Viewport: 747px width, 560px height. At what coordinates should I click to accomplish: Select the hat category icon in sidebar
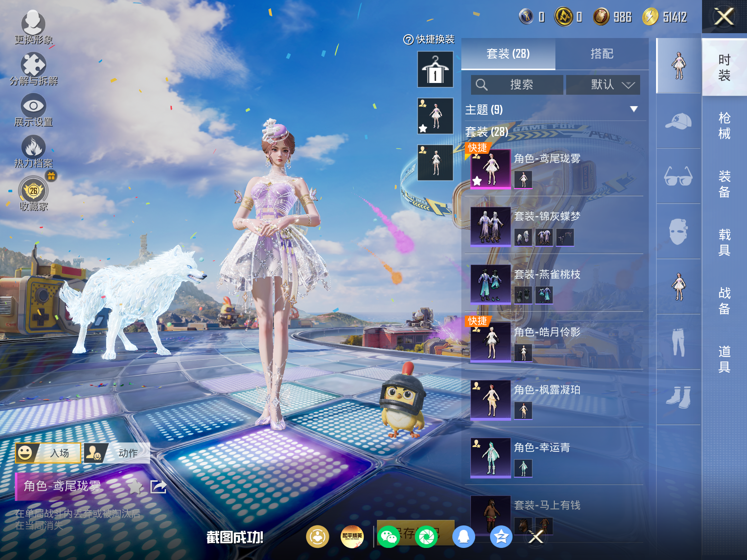(678, 121)
